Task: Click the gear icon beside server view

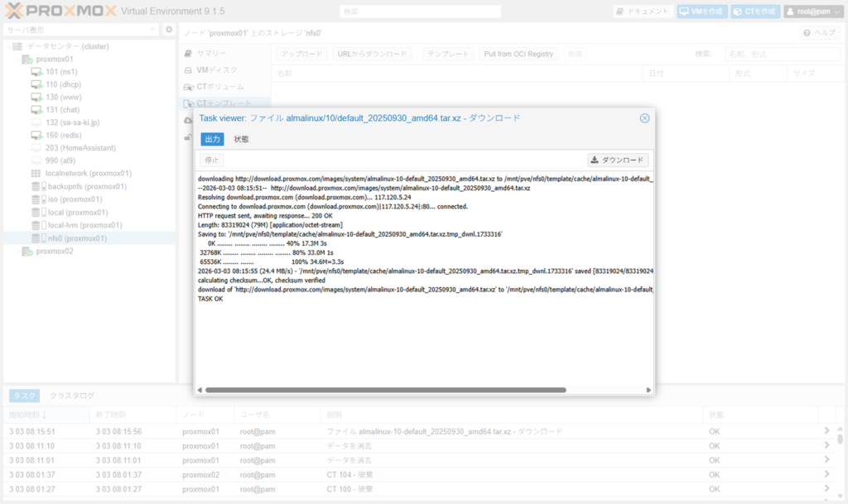Action: point(169,30)
